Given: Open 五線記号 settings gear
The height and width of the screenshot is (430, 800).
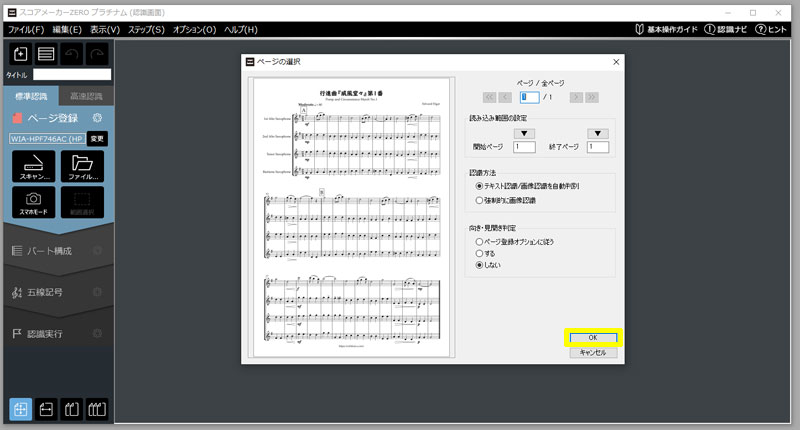Looking at the screenshot, I should (97, 292).
